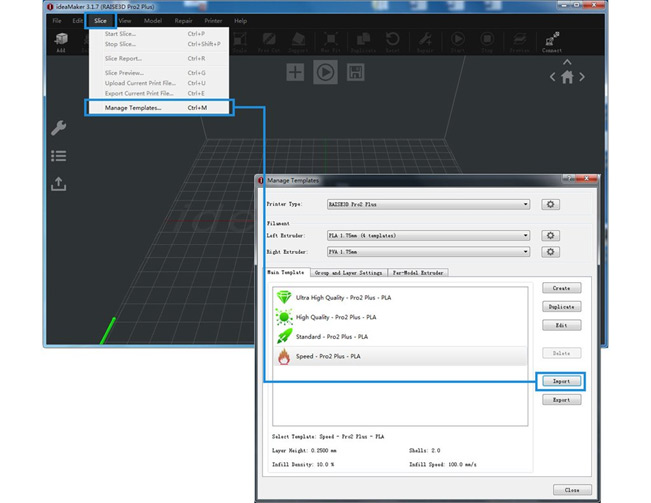The height and width of the screenshot is (503, 651).
Task: Expand the Printer Type dropdown
Action: click(x=428, y=204)
